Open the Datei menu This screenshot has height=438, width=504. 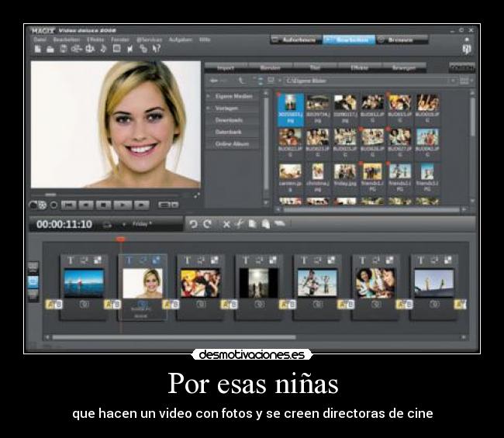click(x=40, y=40)
